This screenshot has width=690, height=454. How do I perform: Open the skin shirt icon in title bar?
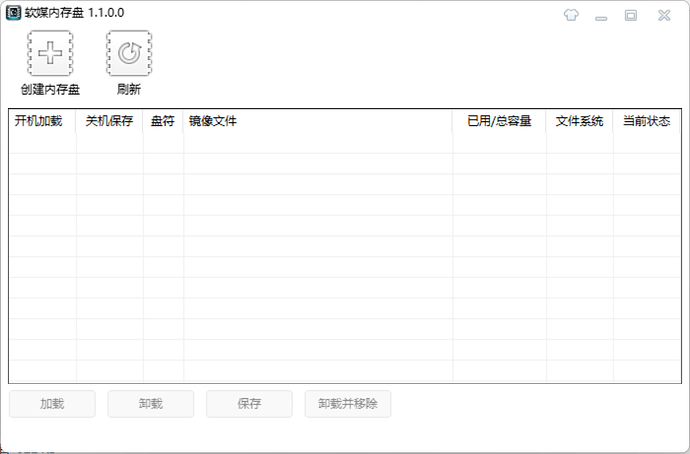[571, 15]
